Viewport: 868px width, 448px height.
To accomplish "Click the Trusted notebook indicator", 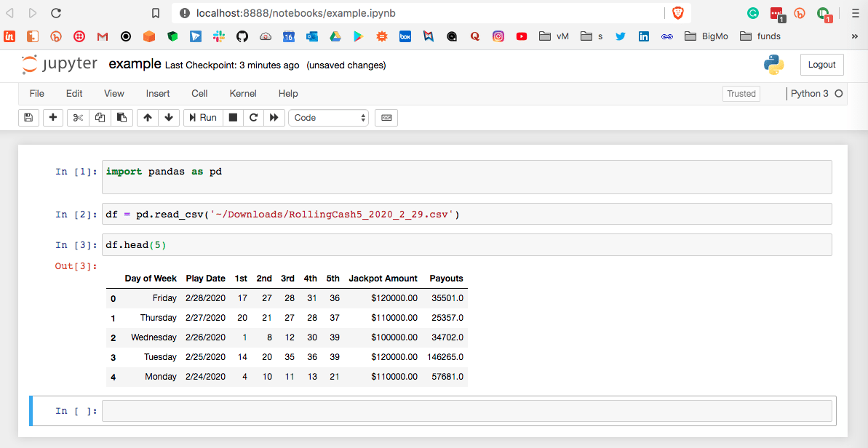I will pos(741,94).
